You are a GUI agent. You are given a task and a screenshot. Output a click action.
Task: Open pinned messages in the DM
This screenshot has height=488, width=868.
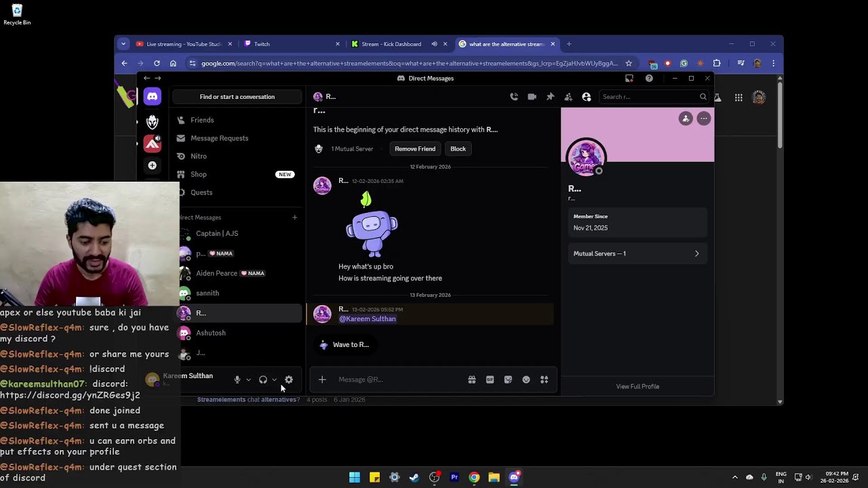550,97
